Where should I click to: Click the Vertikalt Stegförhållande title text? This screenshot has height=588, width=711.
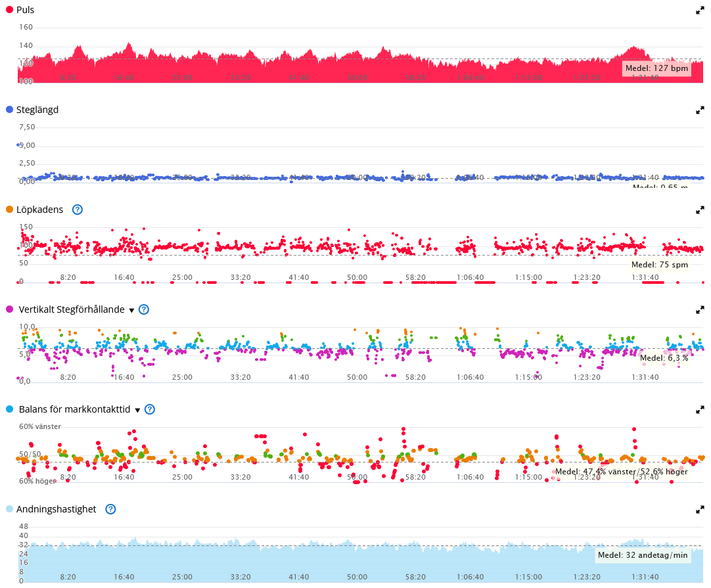(72, 309)
